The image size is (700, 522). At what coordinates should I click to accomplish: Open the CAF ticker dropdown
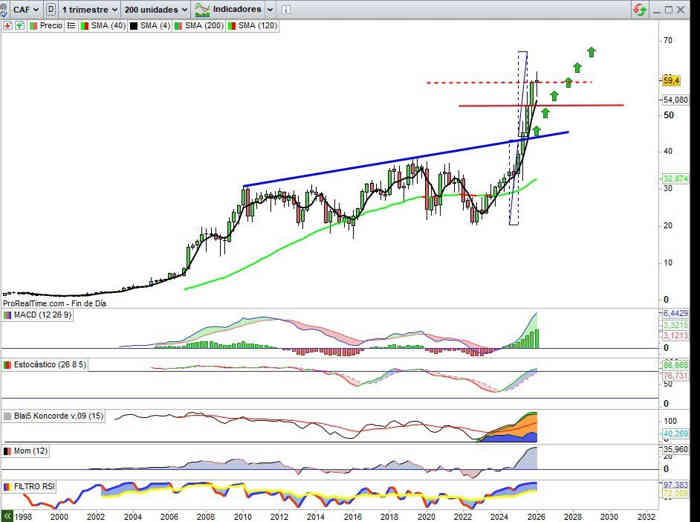coord(22,9)
